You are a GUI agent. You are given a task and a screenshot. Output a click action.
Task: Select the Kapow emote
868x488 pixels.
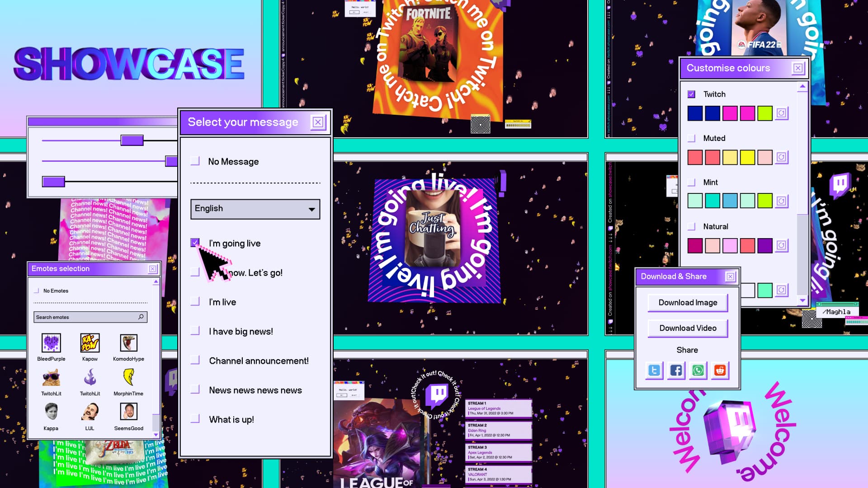click(90, 343)
